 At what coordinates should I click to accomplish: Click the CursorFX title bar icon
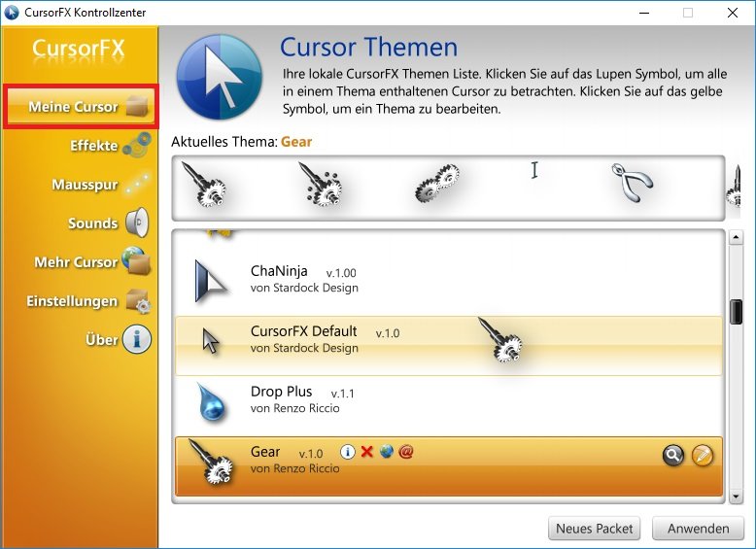coord(12,12)
